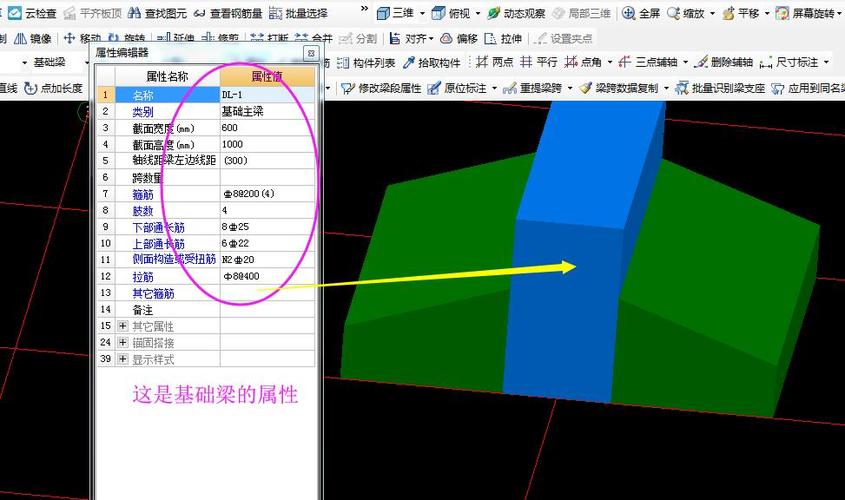Click 查看钢筋量 view rebar quantity
The image size is (845, 500).
coord(229,13)
